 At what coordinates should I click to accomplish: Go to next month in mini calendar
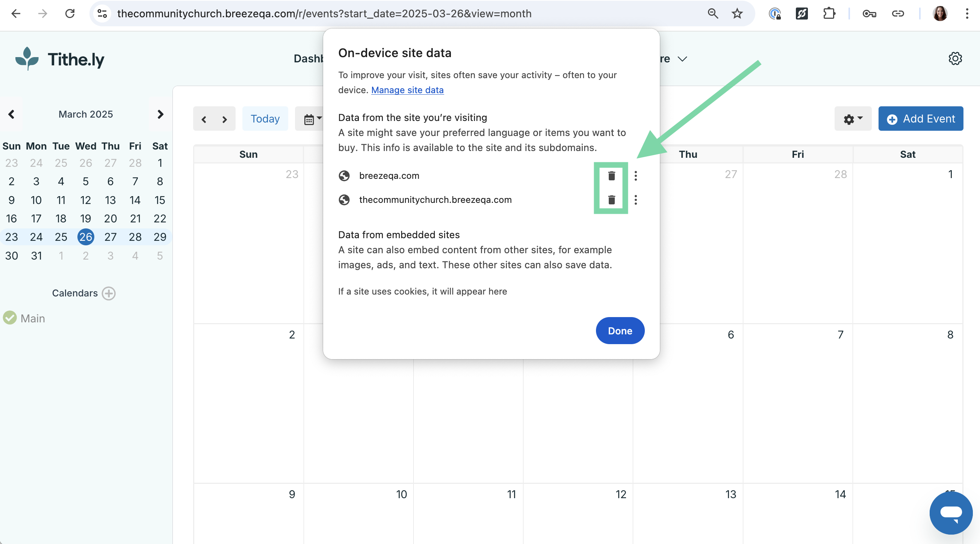[x=160, y=114]
